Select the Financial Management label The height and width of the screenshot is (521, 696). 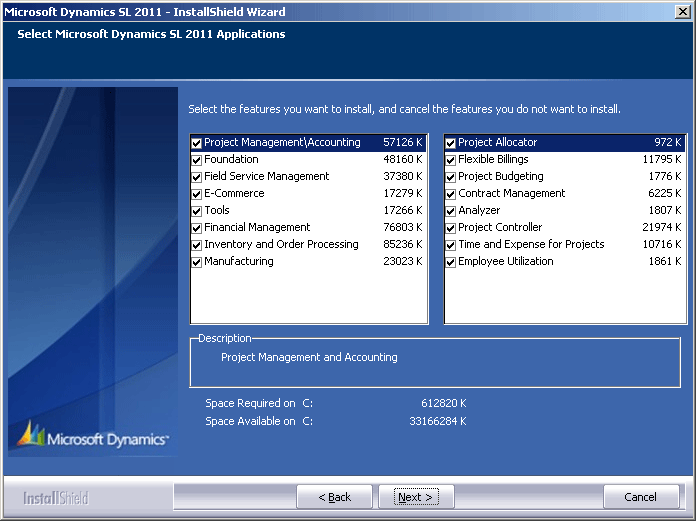[257, 227]
